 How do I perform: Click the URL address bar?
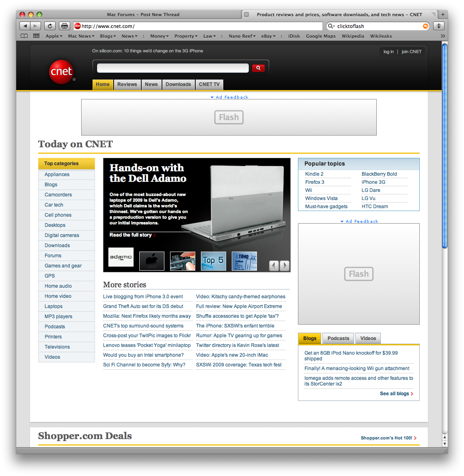[x=198, y=26]
